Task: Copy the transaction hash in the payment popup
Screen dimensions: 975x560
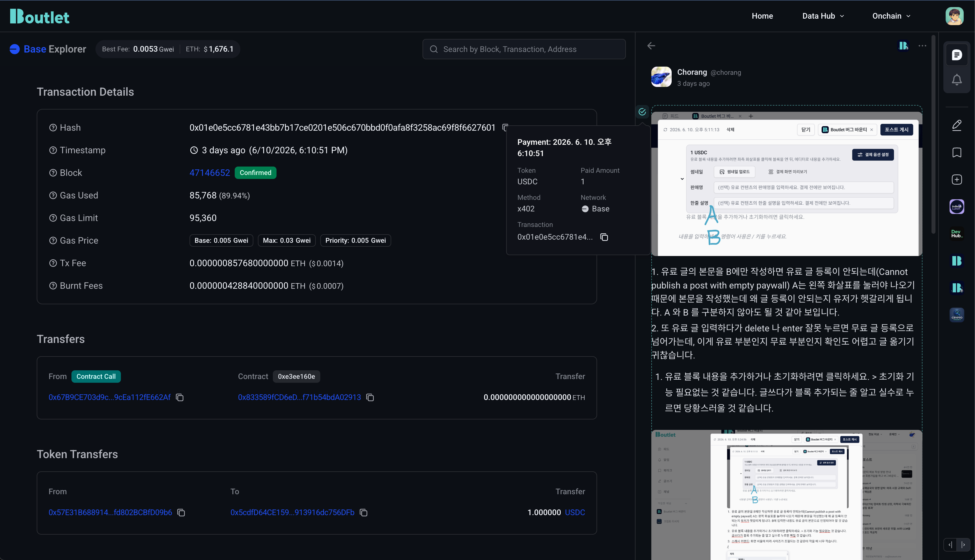Action: [604, 237]
